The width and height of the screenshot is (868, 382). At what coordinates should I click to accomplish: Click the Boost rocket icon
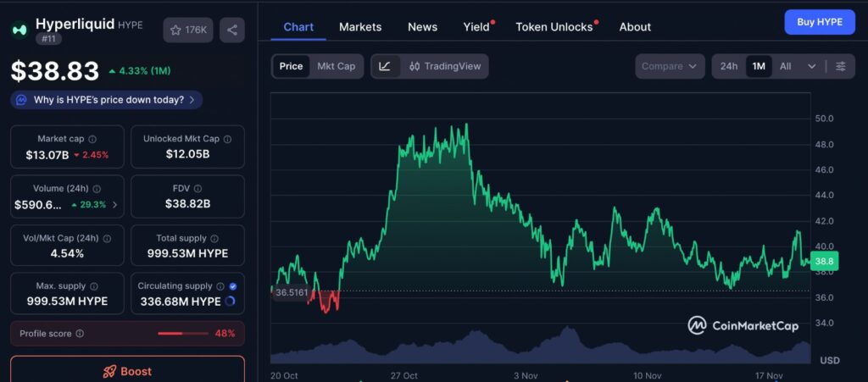109,372
